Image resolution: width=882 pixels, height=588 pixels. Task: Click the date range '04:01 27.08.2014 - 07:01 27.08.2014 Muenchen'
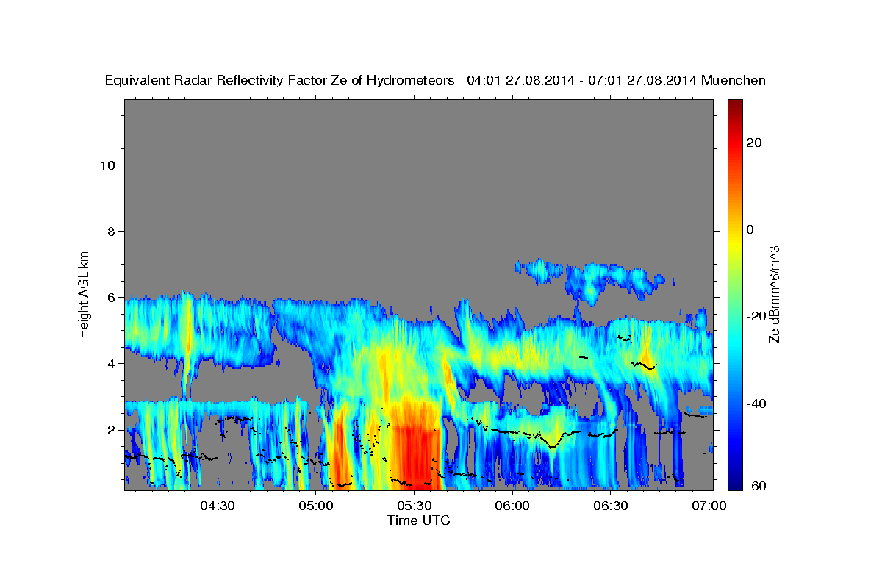point(617,80)
